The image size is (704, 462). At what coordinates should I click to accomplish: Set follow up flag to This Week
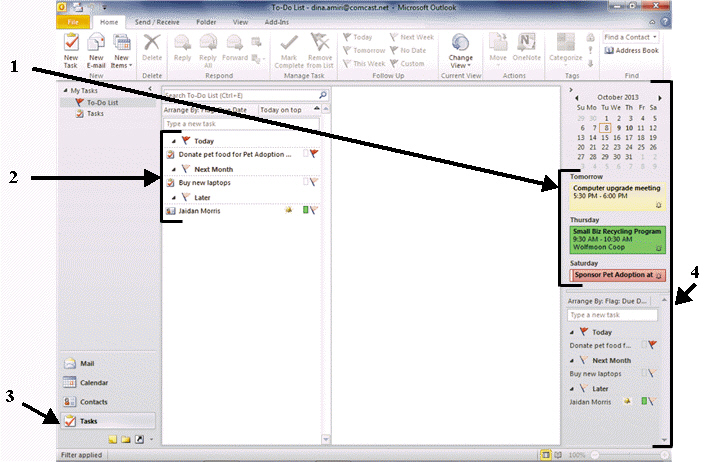coord(364,63)
